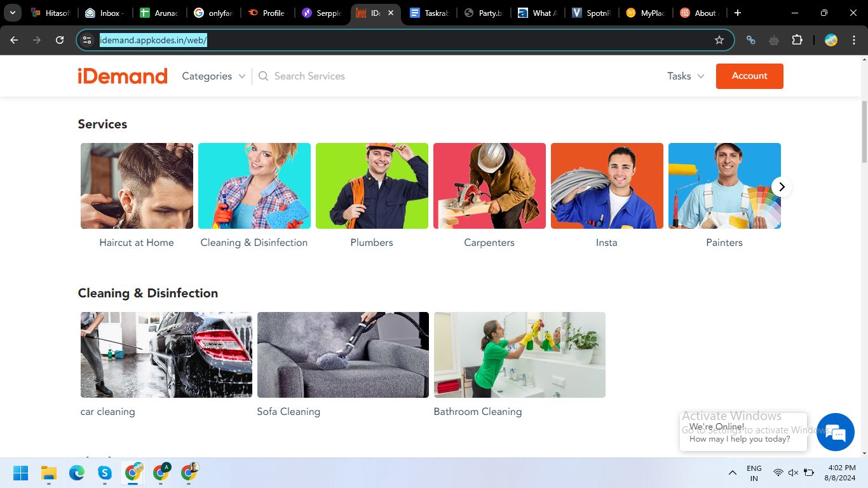This screenshot has width=868, height=488.
Task: Click the orange Account button
Action: [x=749, y=76]
